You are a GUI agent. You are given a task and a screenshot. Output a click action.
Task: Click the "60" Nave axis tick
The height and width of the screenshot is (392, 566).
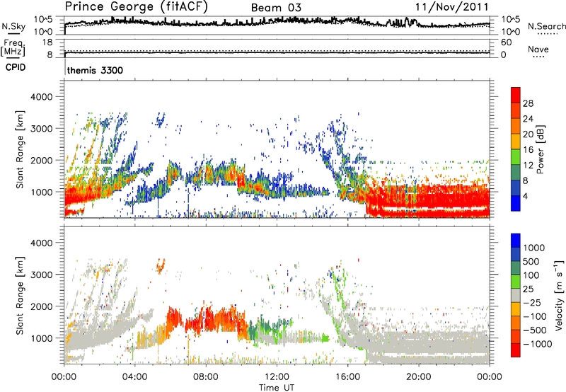tap(506, 42)
